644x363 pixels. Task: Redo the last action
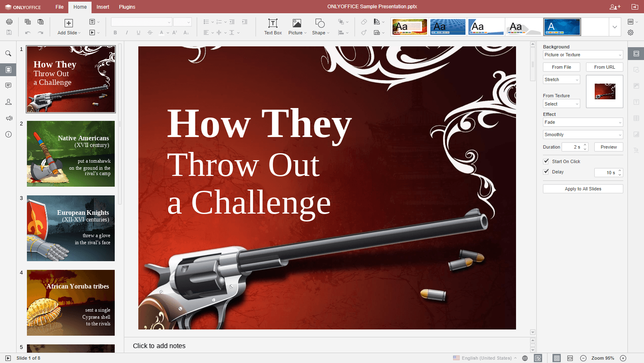click(41, 32)
